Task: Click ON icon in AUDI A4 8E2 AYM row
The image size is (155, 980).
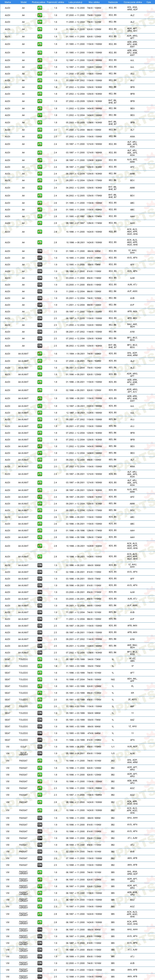Action: [x=40, y=332]
